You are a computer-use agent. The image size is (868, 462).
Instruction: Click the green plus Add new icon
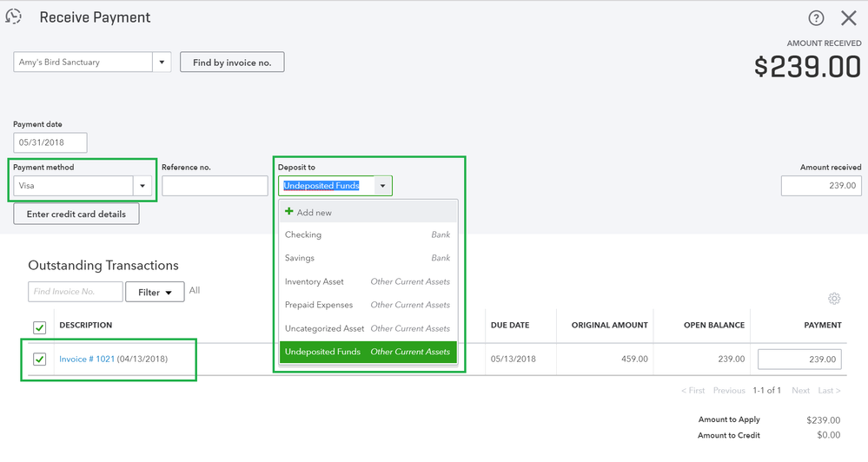coord(289,212)
